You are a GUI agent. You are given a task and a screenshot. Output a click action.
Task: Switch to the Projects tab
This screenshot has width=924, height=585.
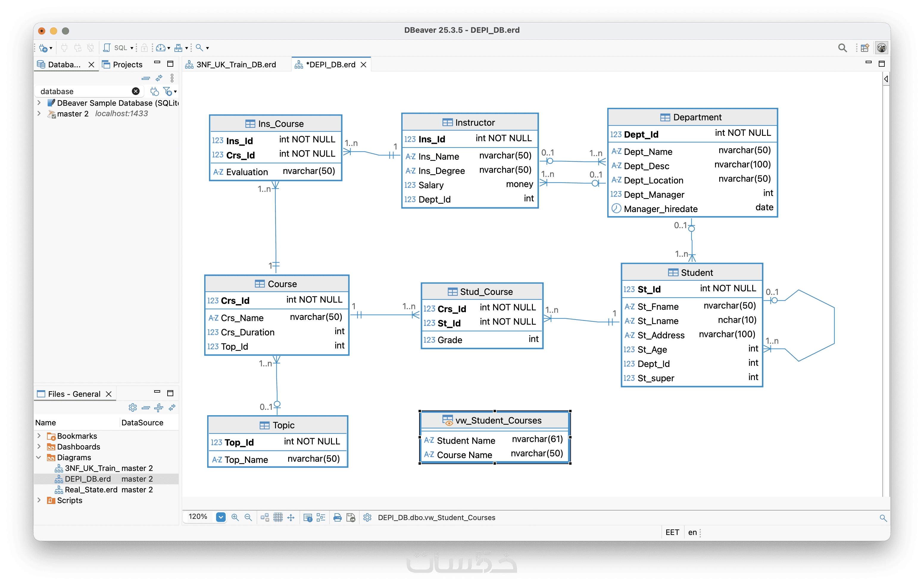(x=127, y=65)
